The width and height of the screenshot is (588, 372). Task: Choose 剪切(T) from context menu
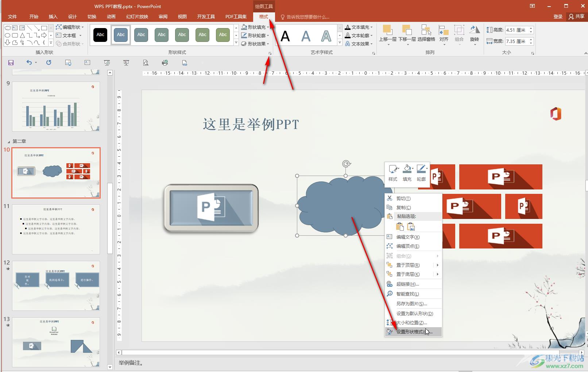414,198
